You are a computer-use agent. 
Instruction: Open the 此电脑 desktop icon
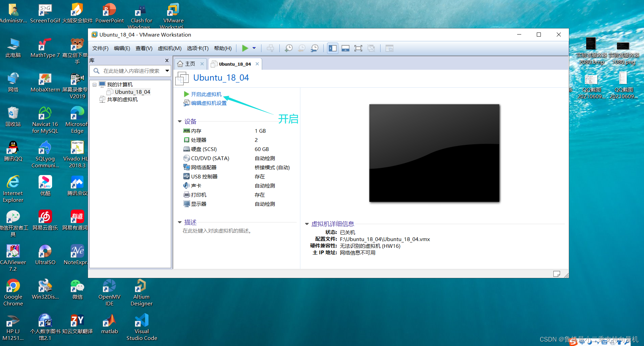pos(13,48)
